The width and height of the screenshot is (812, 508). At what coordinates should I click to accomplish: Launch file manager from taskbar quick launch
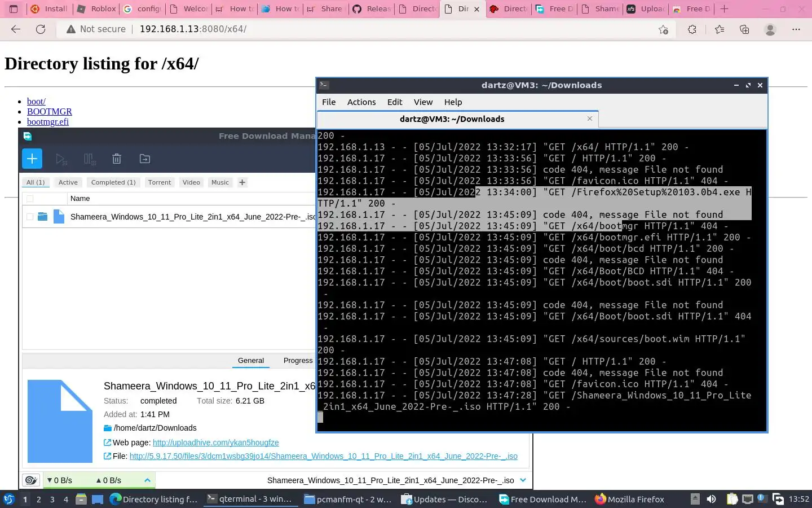pos(81,499)
